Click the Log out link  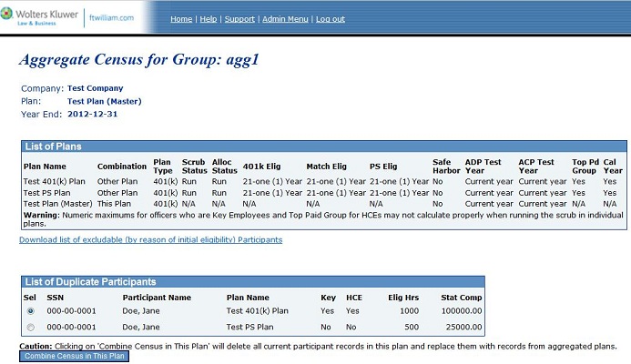click(331, 19)
